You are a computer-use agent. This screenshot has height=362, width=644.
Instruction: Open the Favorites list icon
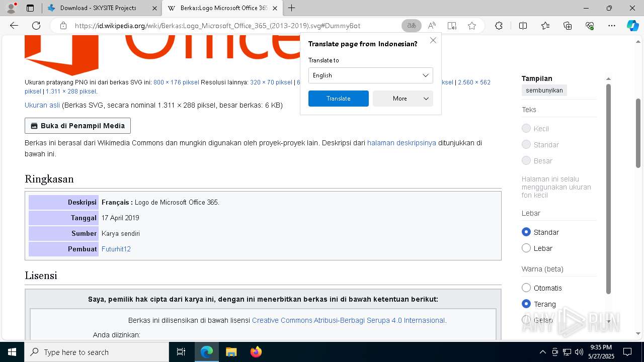pyautogui.click(x=545, y=26)
